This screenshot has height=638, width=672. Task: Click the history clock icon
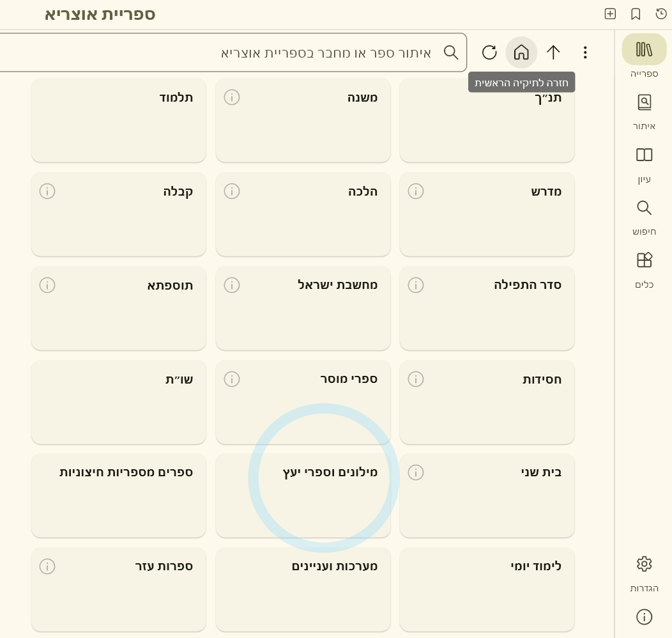[x=661, y=14]
